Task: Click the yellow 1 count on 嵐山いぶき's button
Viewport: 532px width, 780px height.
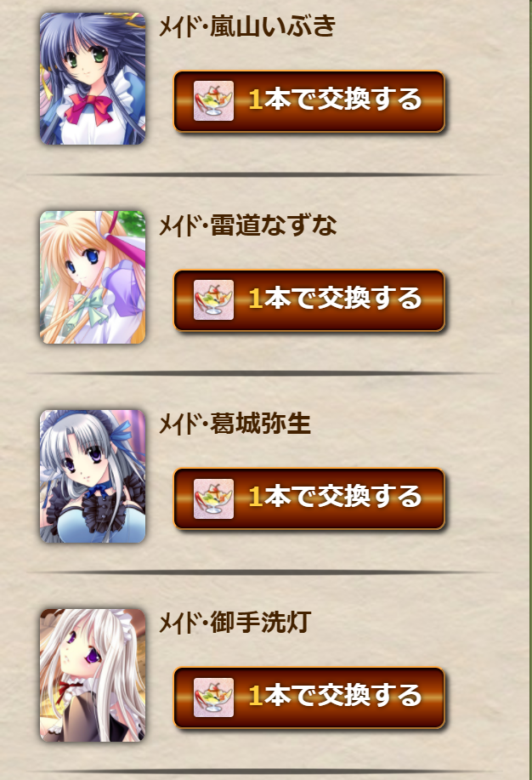Action: point(256,100)
